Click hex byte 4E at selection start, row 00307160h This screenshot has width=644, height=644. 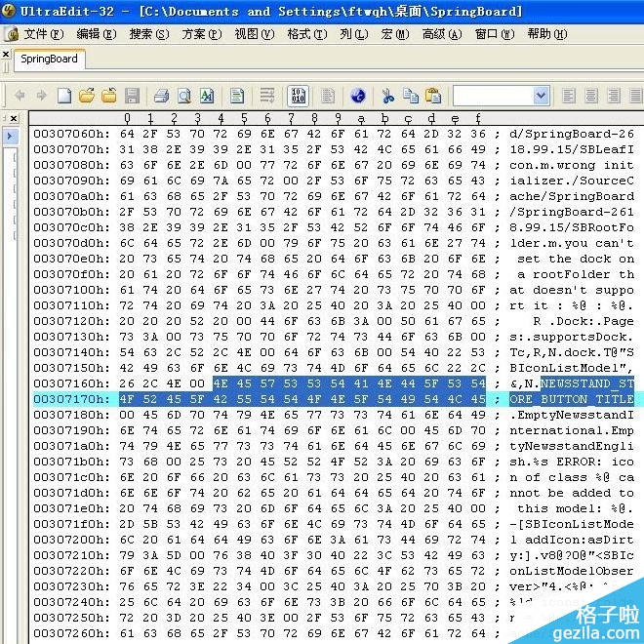pyautogui.click(x=221, y=383)
